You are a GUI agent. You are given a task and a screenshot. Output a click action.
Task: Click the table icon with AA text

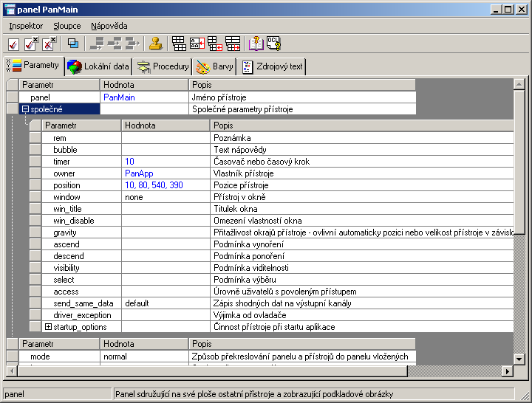(x=197, y=44)
